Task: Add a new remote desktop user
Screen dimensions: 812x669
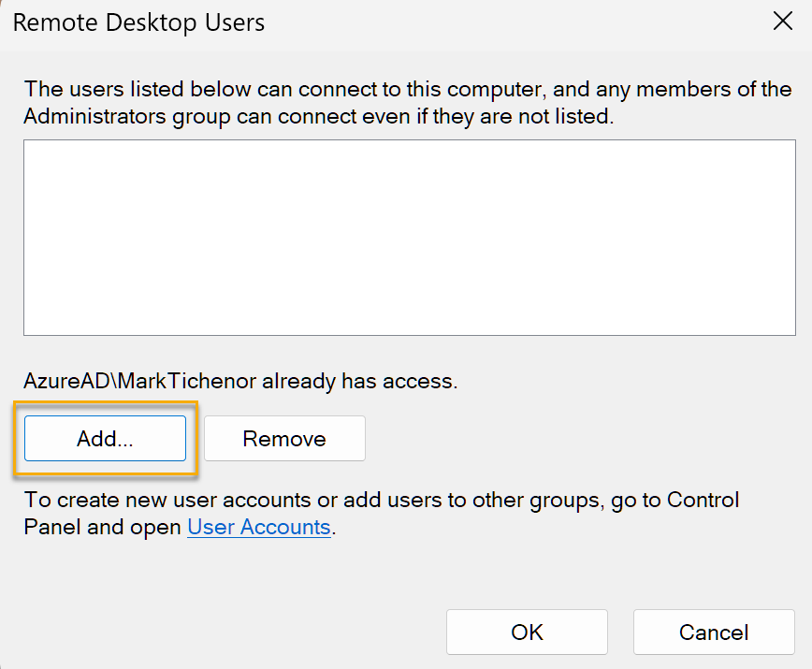Action: 105,438
